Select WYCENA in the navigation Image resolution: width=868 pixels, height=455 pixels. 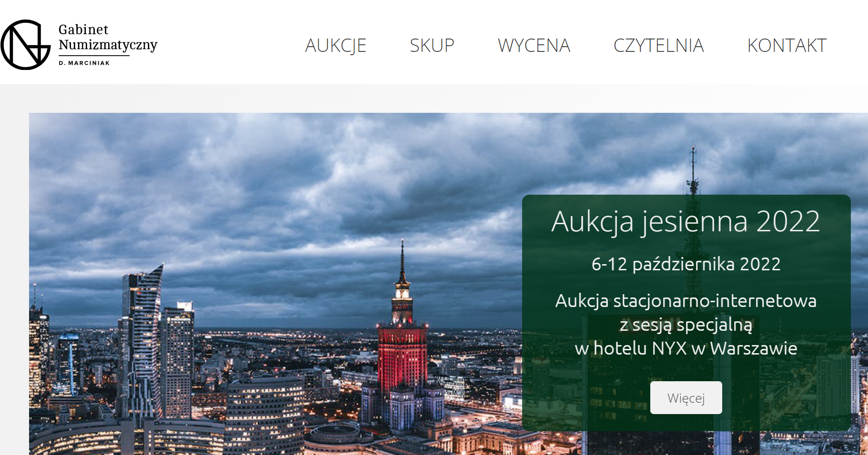click(534, 46)
